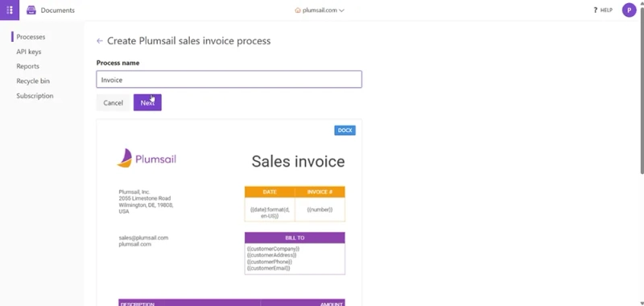Click the {{customerCompany}} placeholder text

(274, 249)
